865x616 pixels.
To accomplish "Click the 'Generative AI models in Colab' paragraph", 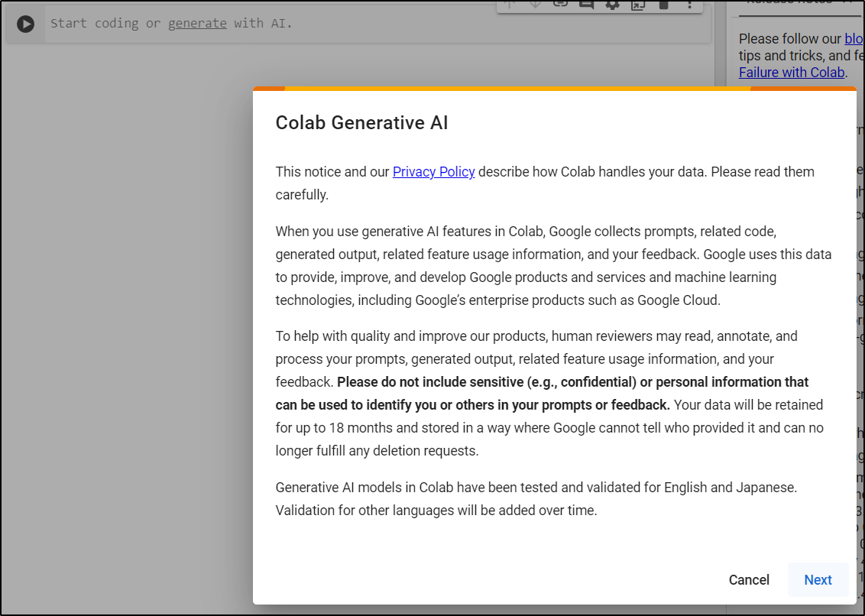I will pyautogui.click(x=536, y=499).
